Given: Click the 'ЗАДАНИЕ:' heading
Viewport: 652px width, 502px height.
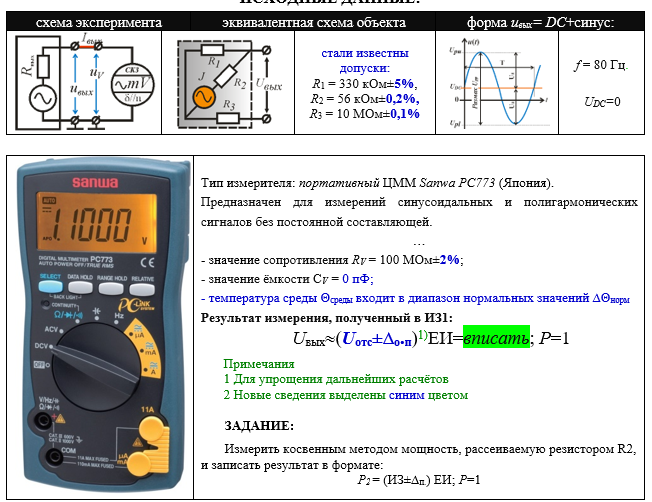Looking at the screenshot, I should (259, 425).
